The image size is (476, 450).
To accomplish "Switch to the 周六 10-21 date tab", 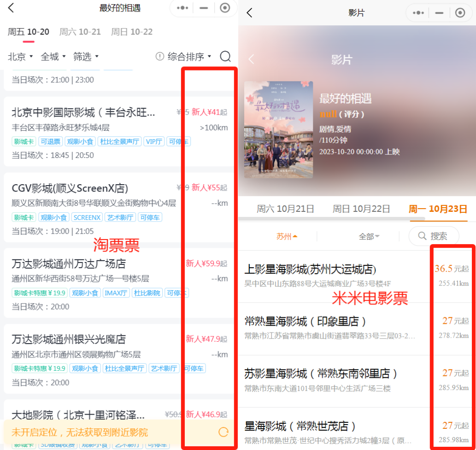I will tap(80, 32).
